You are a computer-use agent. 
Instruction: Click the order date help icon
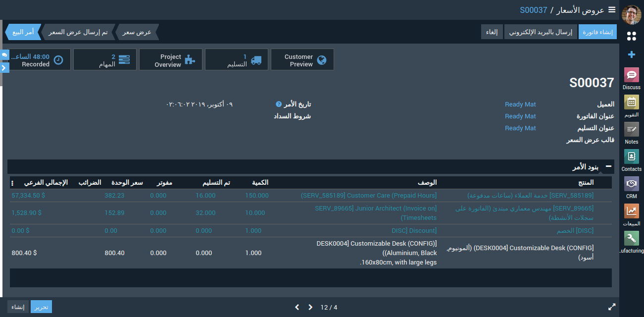coord(279,105)
